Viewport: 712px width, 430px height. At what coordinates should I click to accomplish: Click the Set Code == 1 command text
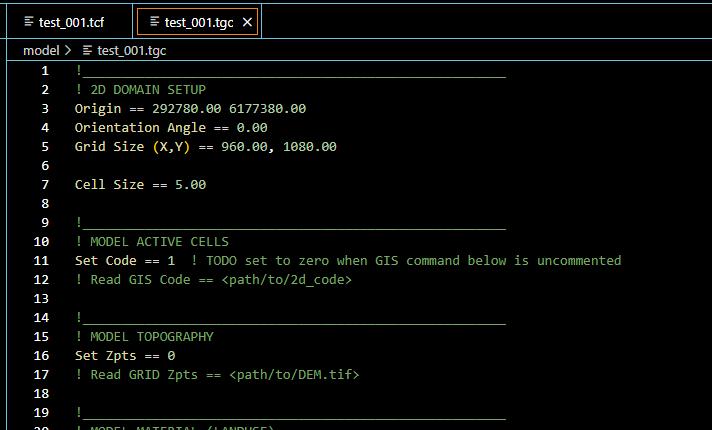click(125, 261)
